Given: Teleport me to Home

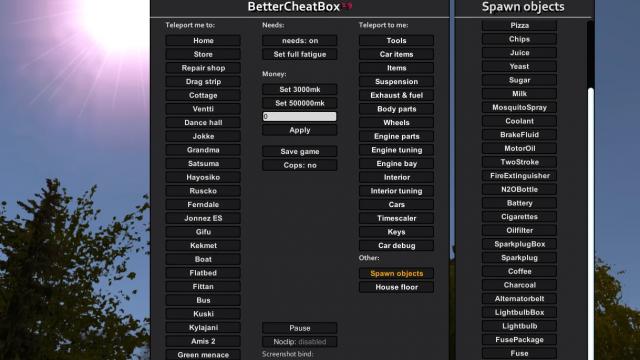Looking at the screenshot, I should point(203,40).
